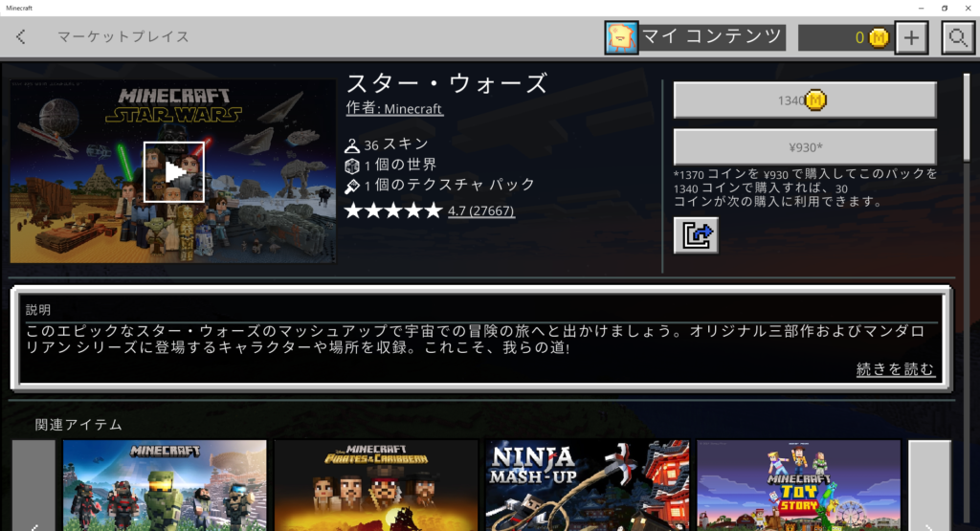
Task: Click the bread character profile icon
Action: pos(621,37)
